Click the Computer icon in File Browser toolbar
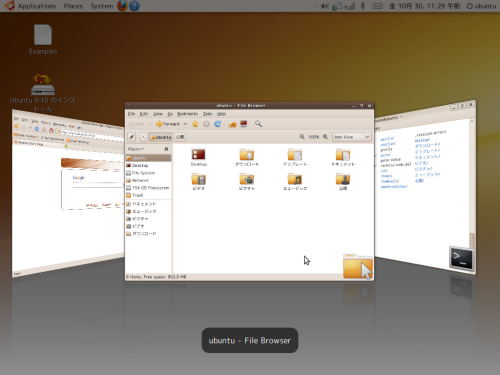The image size is (500, 375). (x=244, y=124)
